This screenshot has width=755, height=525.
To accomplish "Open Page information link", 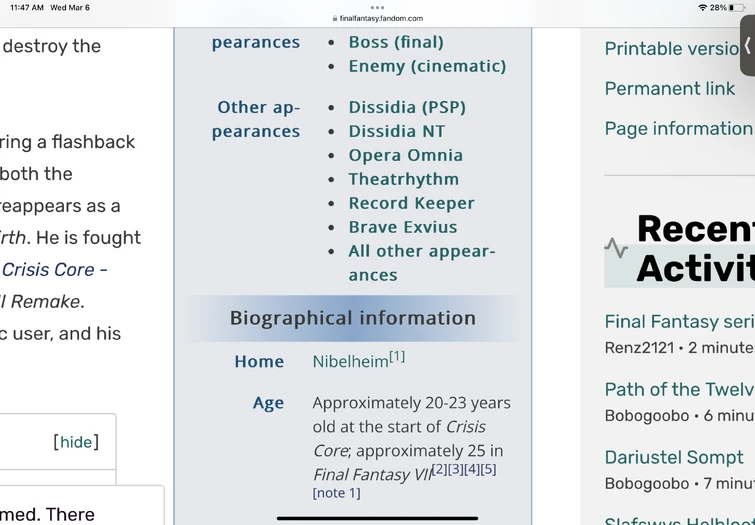I will [677, 128].
